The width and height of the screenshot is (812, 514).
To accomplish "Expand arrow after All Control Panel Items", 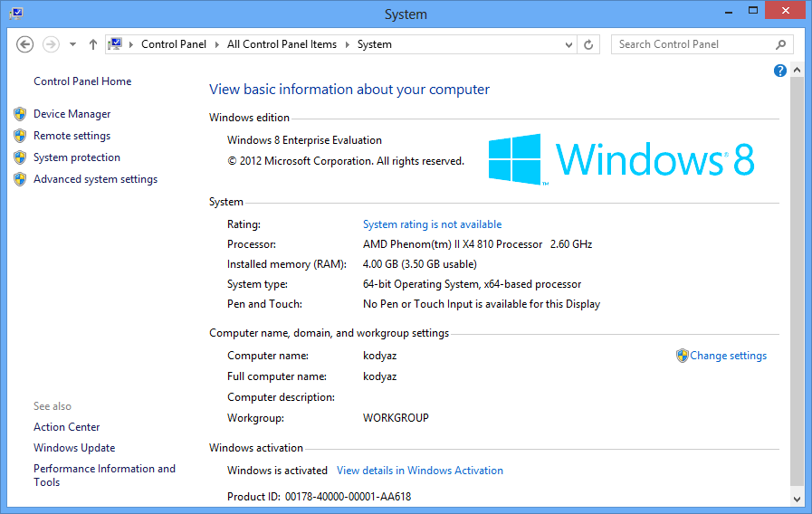I will (347, 44).
